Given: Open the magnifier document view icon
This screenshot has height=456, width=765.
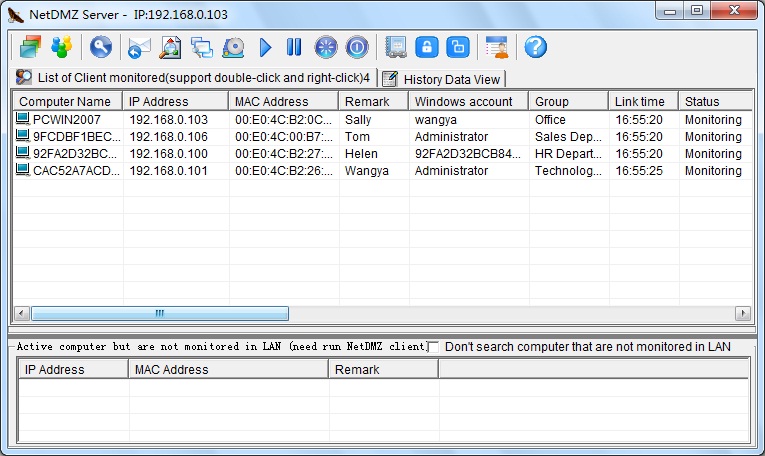Looking at the screenshot, I should coord(170,48).
